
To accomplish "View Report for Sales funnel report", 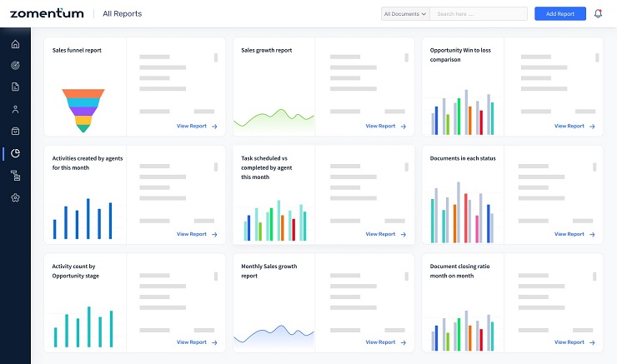I will (x=197, y=127).
